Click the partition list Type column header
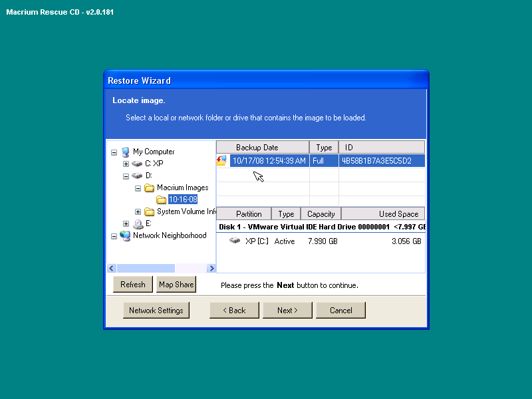 coord(286,213)
